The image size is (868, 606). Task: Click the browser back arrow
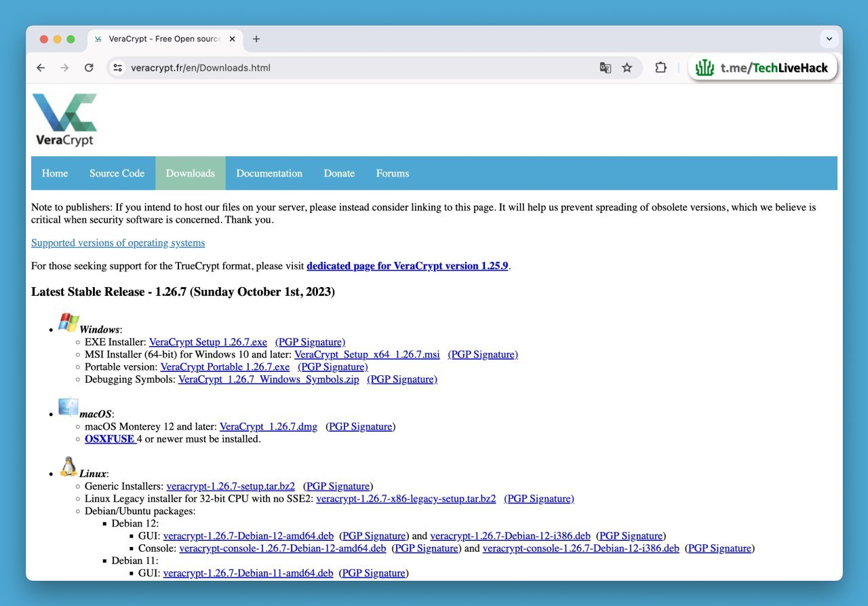(41, 68)
